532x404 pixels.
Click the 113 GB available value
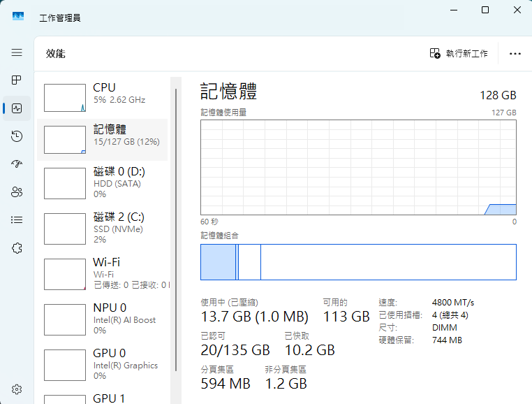click(x=346, y=317)
